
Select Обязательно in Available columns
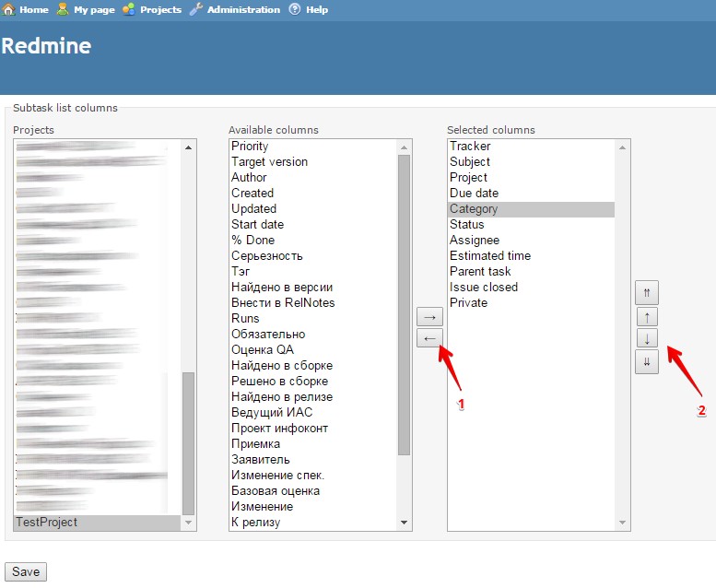click(x=313, y=334)
